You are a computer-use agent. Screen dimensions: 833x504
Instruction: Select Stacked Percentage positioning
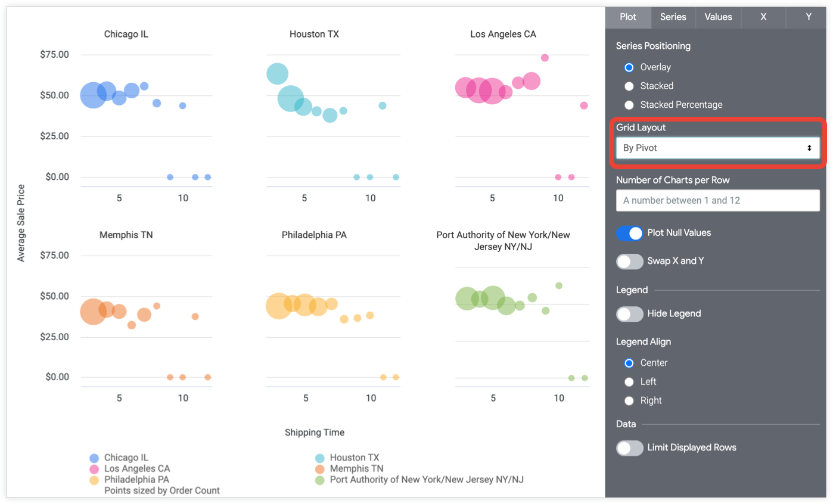coord(629,105)
